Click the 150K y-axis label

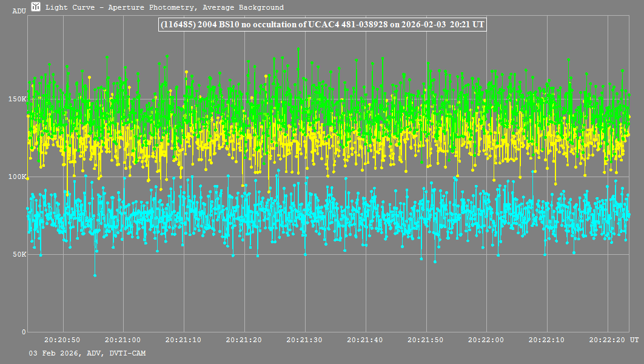[19, 99]
